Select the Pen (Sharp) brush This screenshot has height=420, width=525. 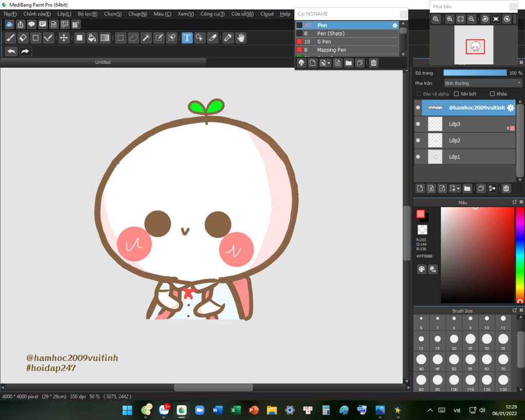(x=347, y=33)
